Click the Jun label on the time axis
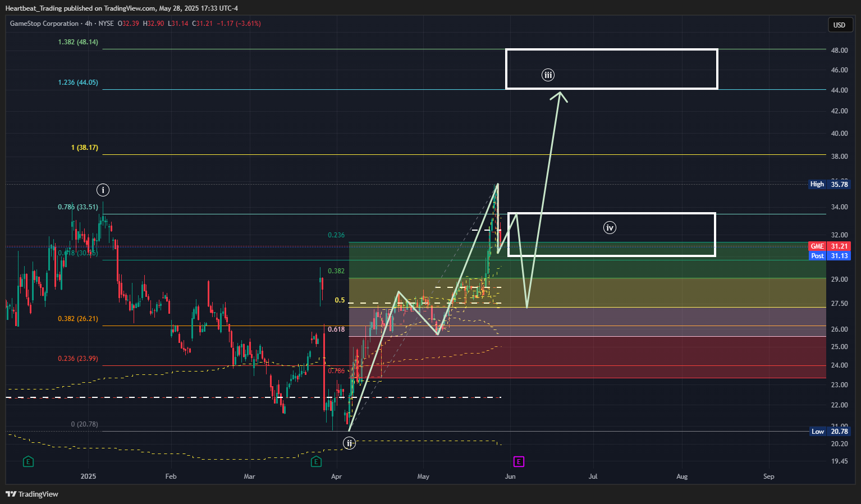Viewport: 861px width, 504px height. 510,476
